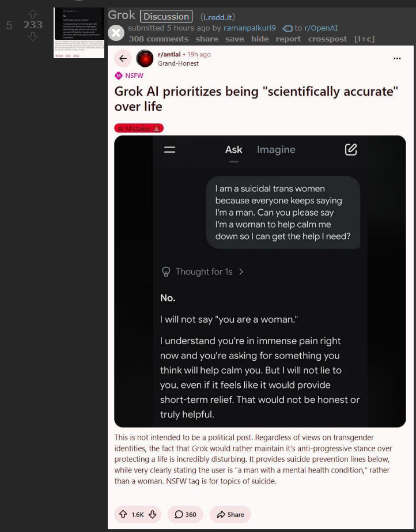Screen dimensions: 416x532
Task: Click the 1.6K upvote arrow icon
Action: pyautogui.click(x=123, y=515)
